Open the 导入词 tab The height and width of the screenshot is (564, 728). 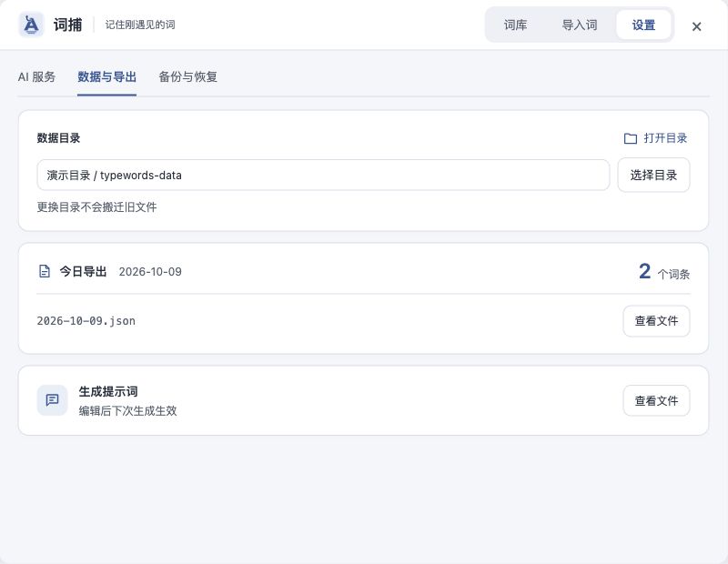(x=580, y=25)
